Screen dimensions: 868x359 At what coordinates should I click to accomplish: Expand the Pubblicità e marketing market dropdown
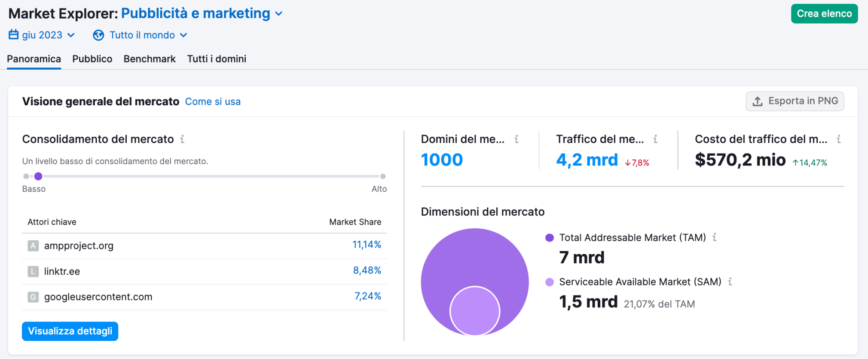(202, 13)
